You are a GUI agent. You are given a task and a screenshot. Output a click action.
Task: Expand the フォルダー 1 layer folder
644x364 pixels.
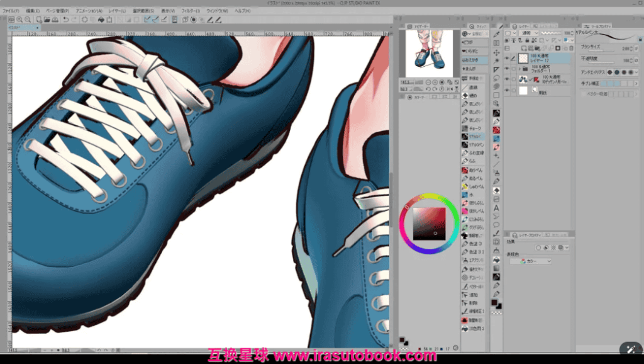pyautogui.click(x=519, y=69)
